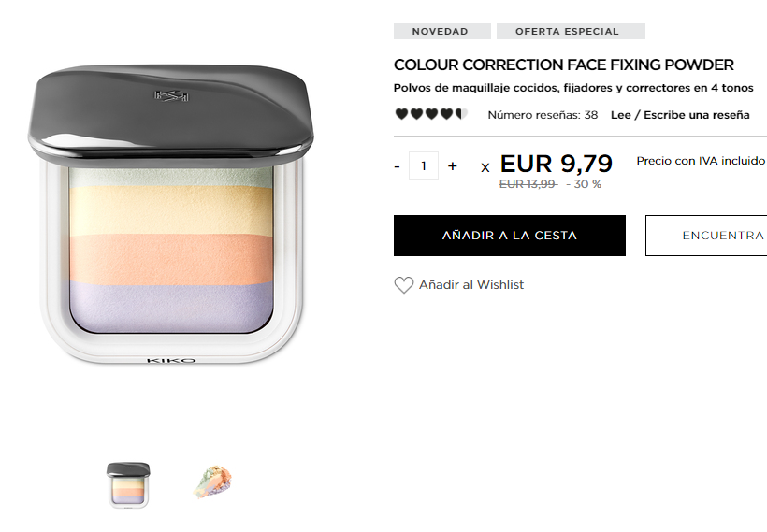Click the quantity input field

pos(424,165)
